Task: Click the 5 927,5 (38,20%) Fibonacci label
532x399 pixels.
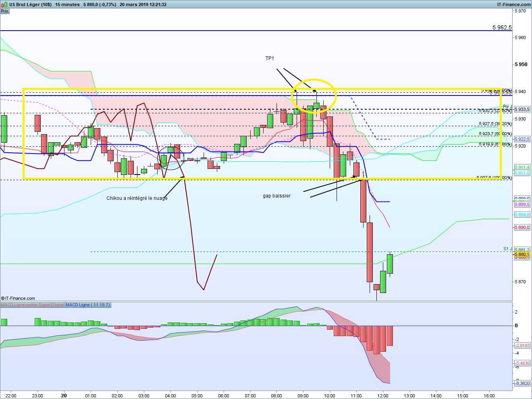Action: pos(495,124)
